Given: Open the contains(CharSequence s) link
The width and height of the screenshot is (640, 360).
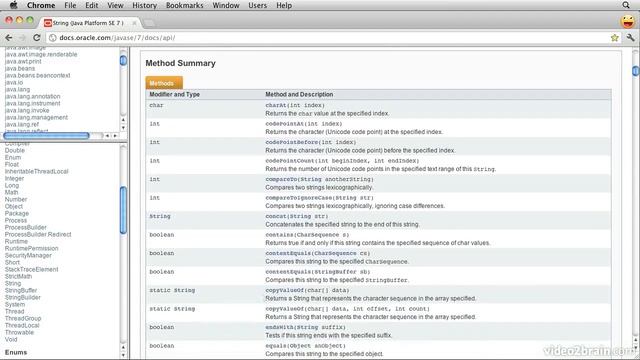Looking at the screenshot, I should coord(307,235).
